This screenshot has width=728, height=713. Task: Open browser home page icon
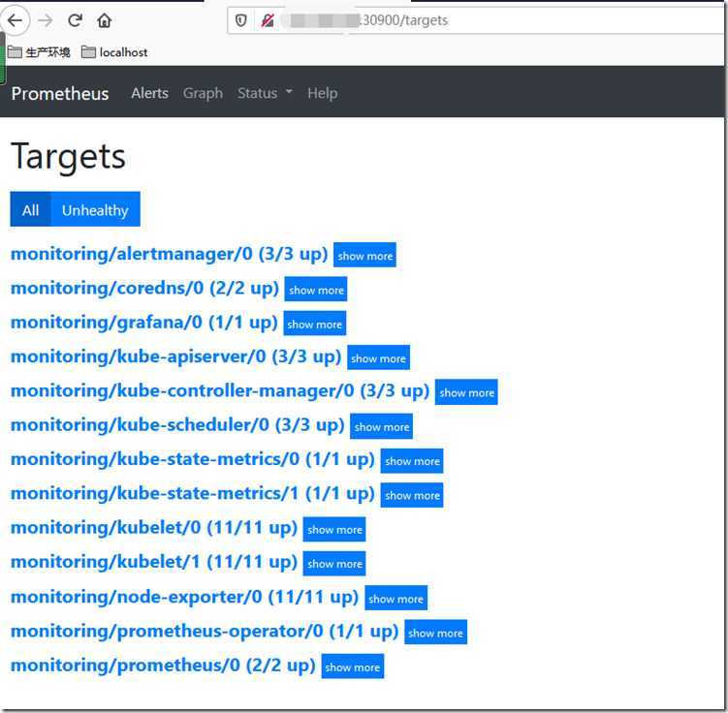tap(105, 20)
